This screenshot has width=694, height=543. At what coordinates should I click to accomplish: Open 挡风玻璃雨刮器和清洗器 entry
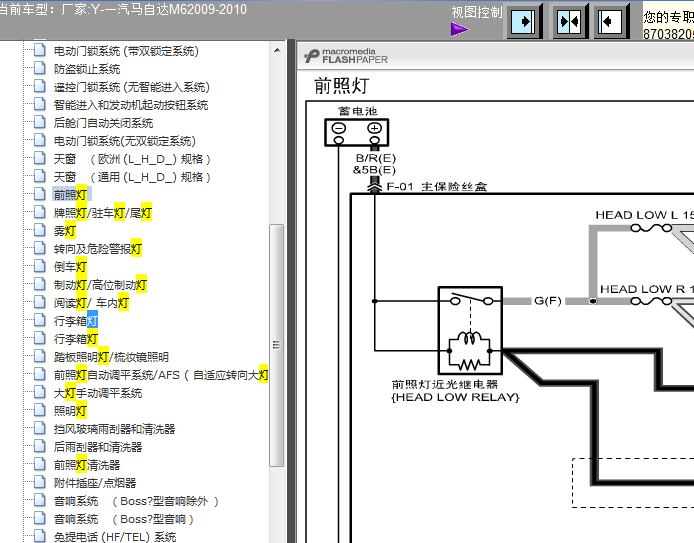[114, 429]
